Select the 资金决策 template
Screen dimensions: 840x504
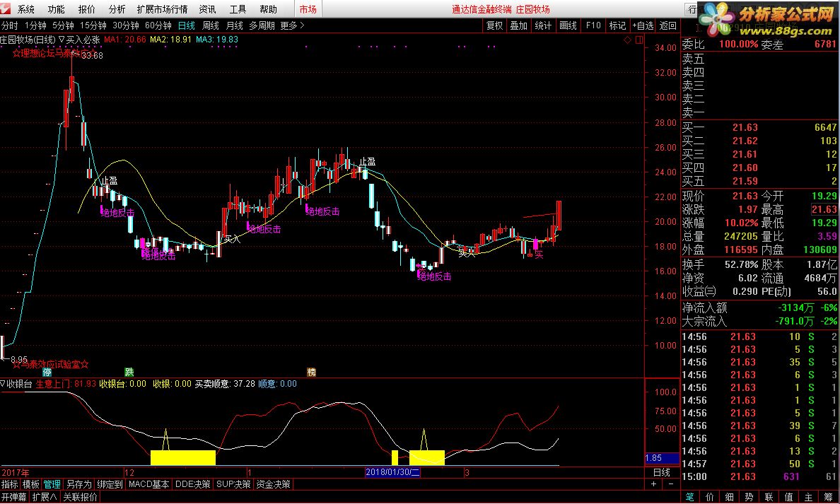pos(273,484)
